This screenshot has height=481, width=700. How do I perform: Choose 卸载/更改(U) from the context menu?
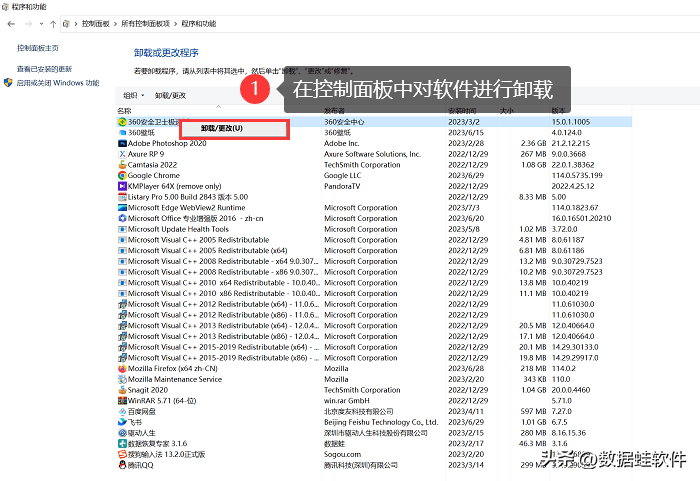coord(233,129)
